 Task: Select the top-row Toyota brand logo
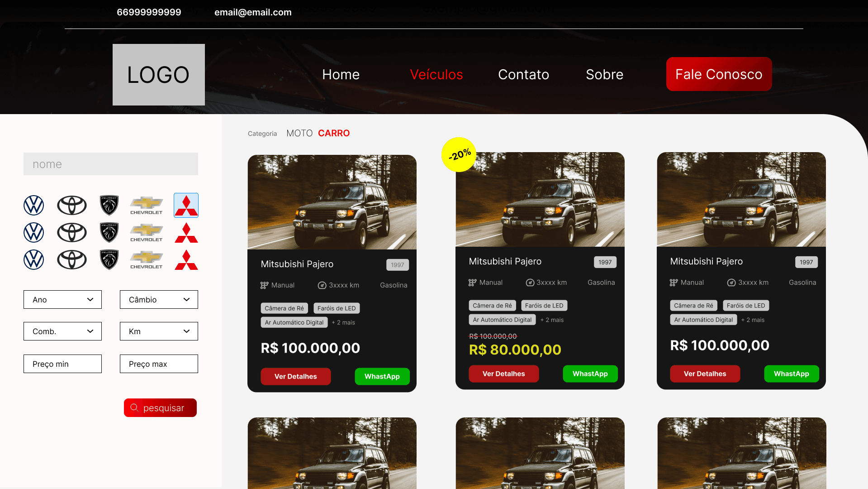click(72, 206)
